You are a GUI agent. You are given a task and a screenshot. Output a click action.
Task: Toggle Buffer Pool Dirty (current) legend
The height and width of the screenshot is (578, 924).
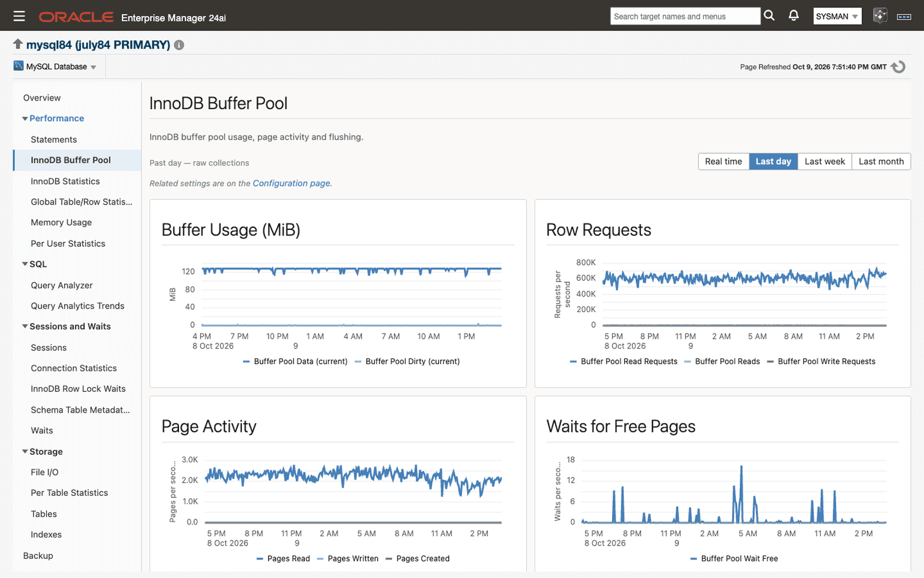click(407, 361)
